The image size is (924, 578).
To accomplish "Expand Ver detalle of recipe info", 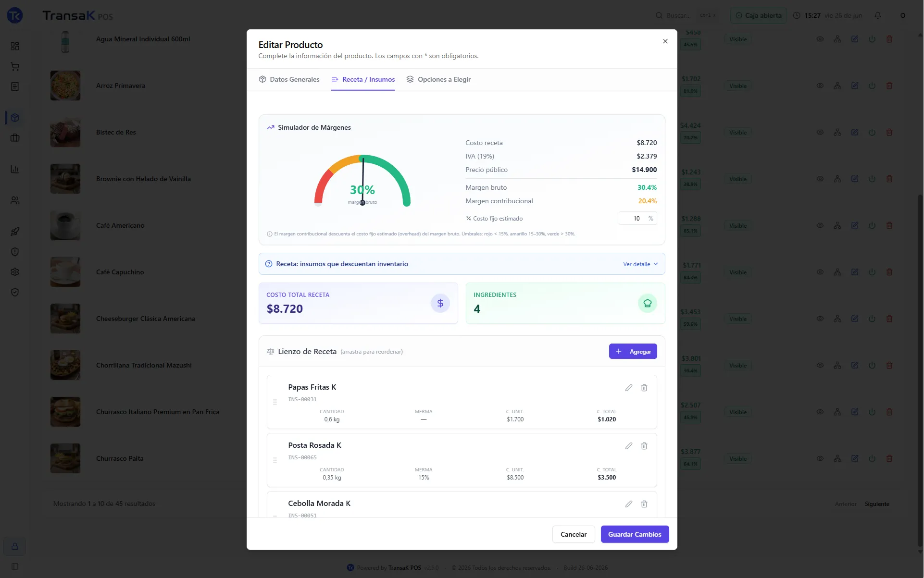I will (x=640, y=264).
